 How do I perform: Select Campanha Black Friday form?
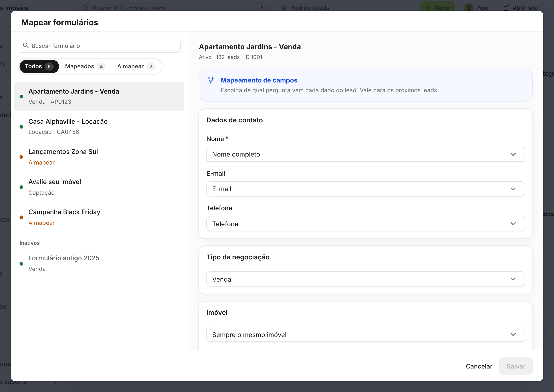(x=99, y=217)
